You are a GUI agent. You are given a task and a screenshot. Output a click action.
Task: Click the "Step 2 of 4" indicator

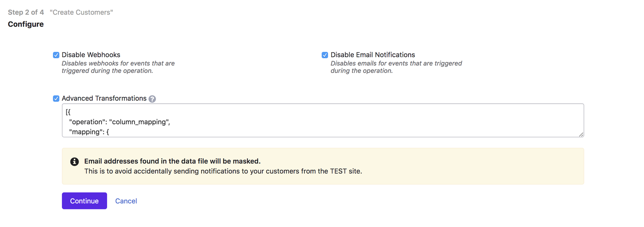pos(26,12)
